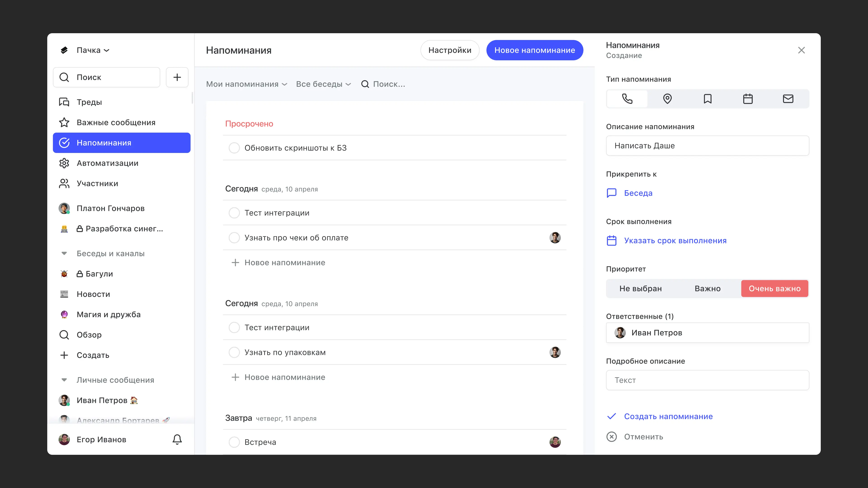Select the calendar reminder type icon

point(748,99)
